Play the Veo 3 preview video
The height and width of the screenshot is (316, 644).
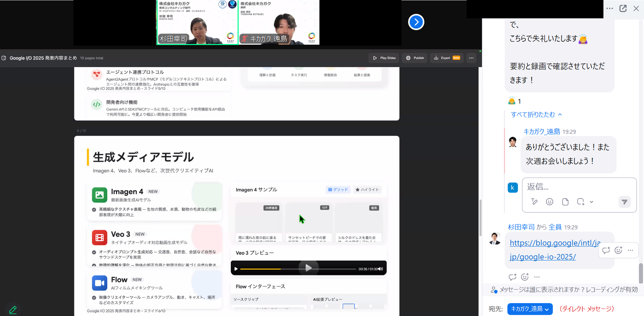tap(308, 268)
